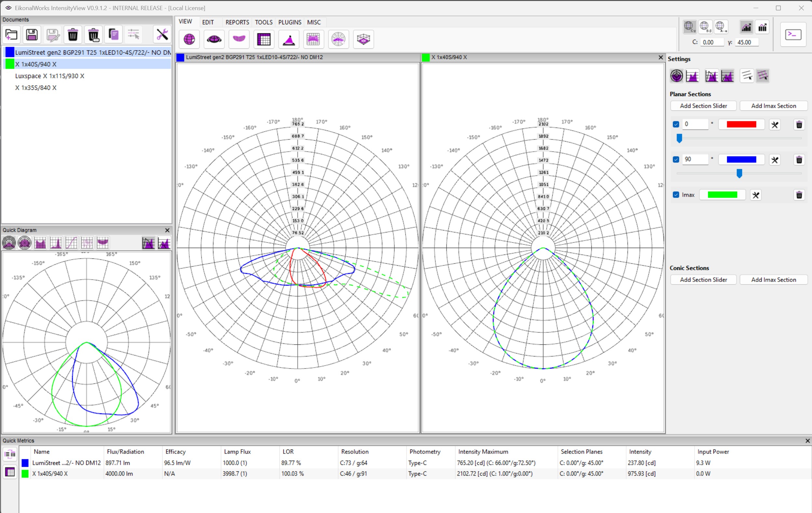Toggle the rising line chart with bars icon

[746, 27]
